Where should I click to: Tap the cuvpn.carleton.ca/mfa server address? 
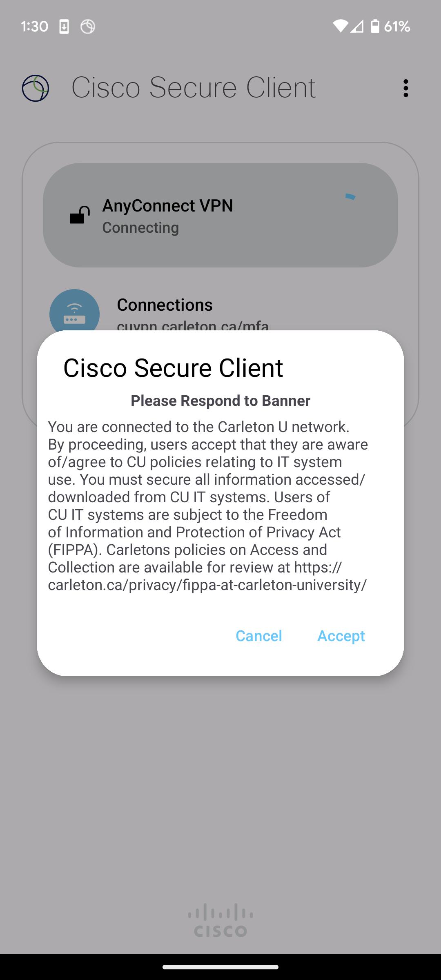click(x=193, y=325)
